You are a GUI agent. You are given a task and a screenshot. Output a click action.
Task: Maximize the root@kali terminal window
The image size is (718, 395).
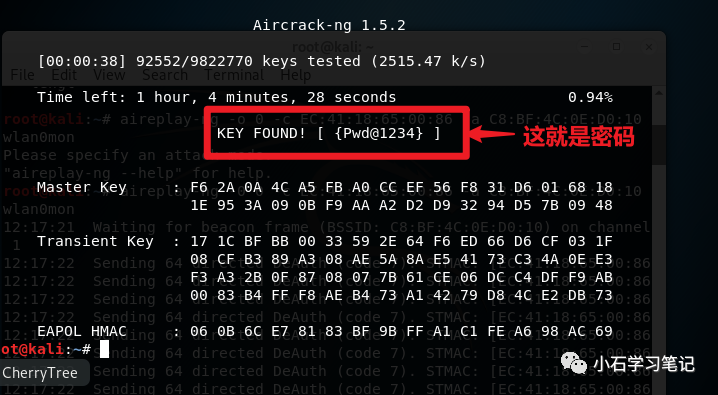(616, 47)
